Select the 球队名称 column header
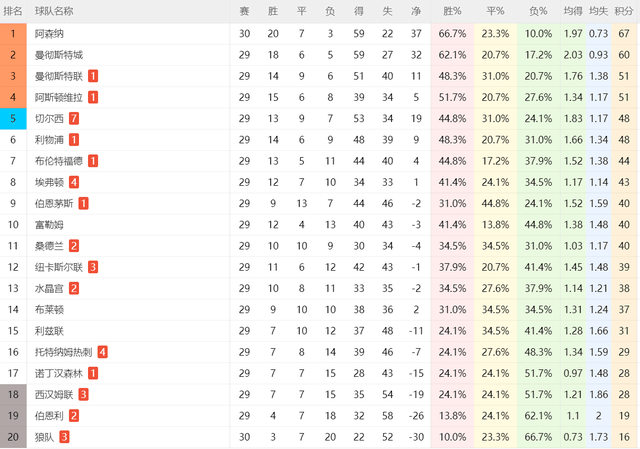Screen dimensions: 640x449 pyautogui.click(x=54, y=11)
